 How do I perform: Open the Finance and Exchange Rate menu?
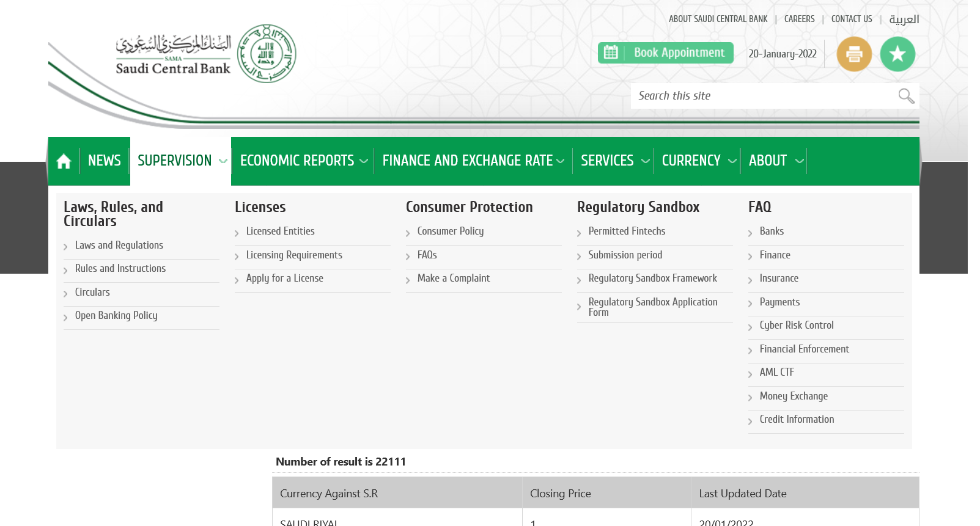(x=473, y=161)
